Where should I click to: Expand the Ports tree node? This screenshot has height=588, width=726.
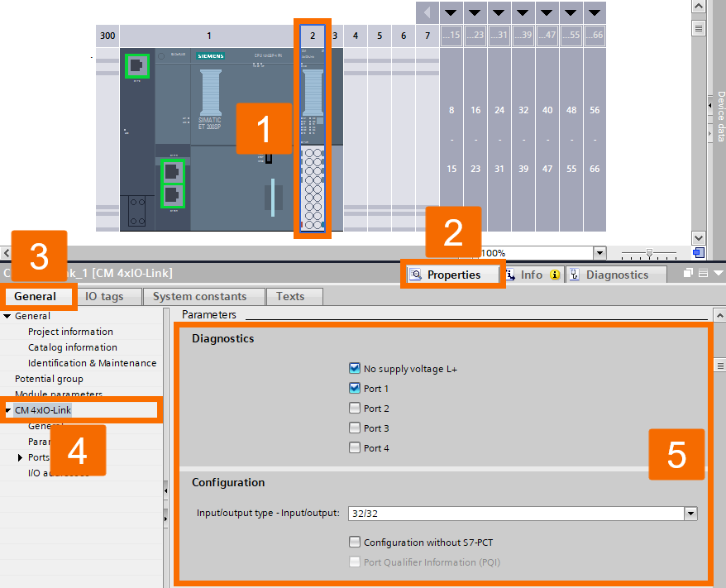pos(20,457)
